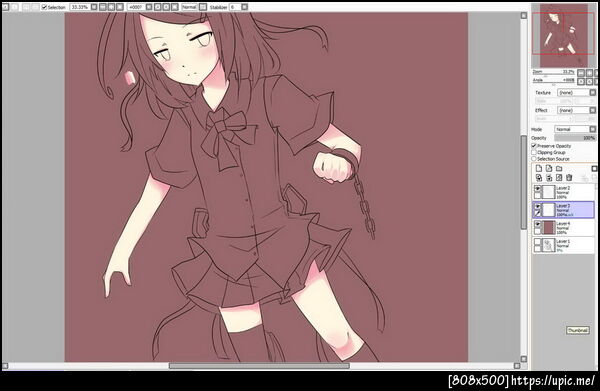
Task: Open the rotation angle dropdown in the top toolbar
Action: tap(149, 7)
